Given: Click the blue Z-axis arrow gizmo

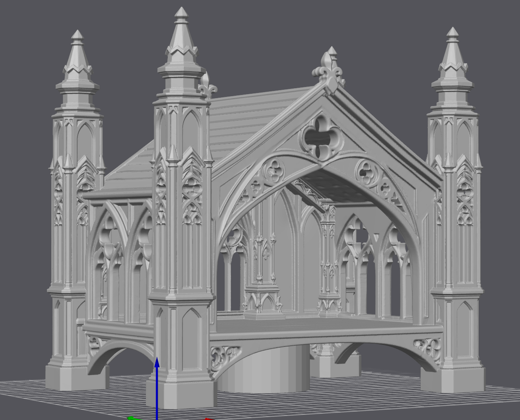Looking at the screenshot, I should (157, 388).
